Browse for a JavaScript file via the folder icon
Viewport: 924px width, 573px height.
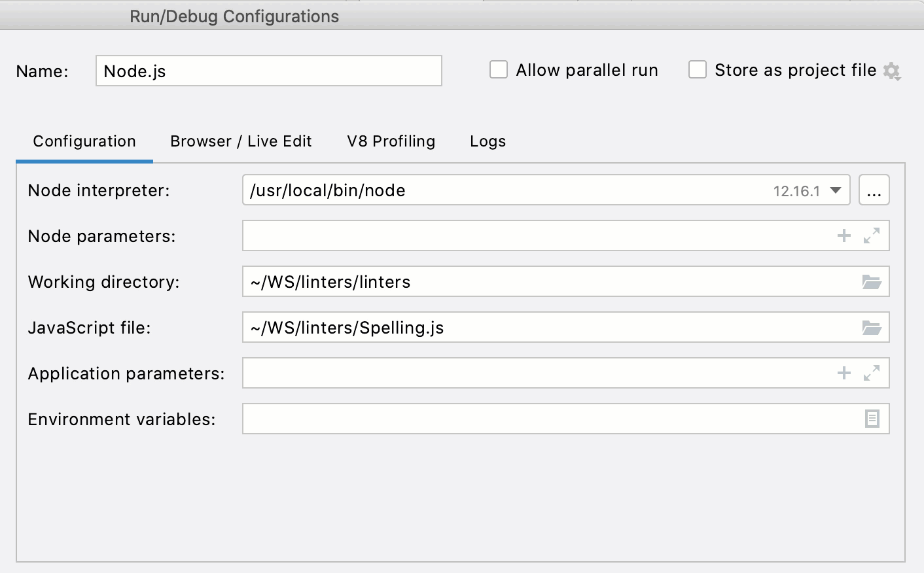[872, 327]
